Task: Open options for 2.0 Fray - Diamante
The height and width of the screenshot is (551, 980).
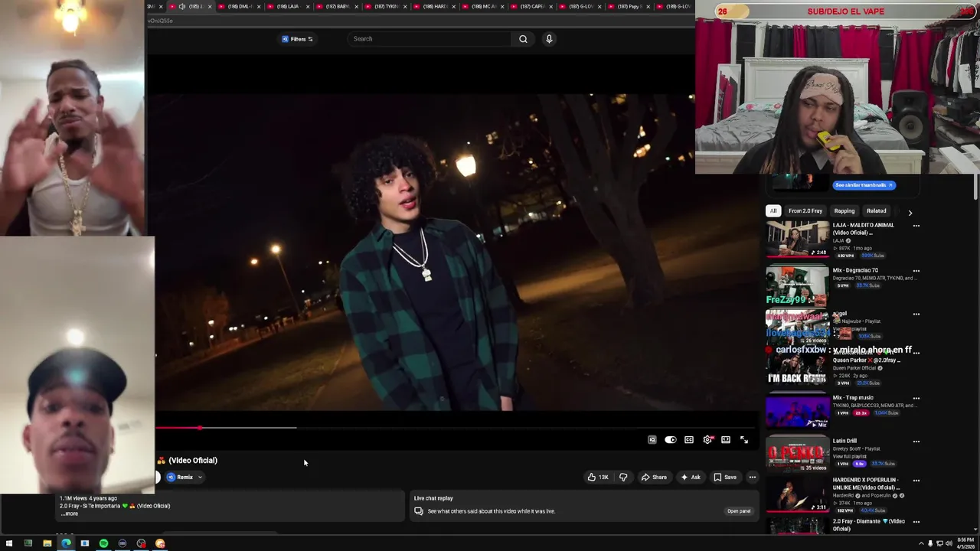Action: coord(916,523)
